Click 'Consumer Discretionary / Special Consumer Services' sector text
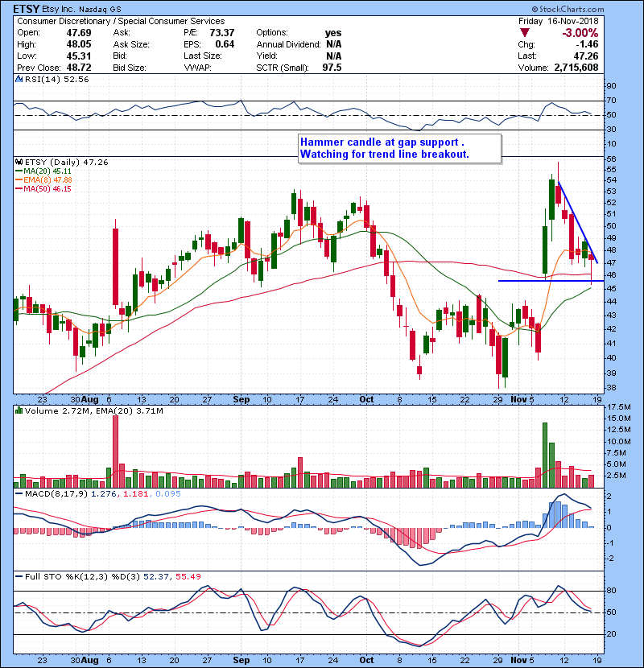 pos(121,21)
